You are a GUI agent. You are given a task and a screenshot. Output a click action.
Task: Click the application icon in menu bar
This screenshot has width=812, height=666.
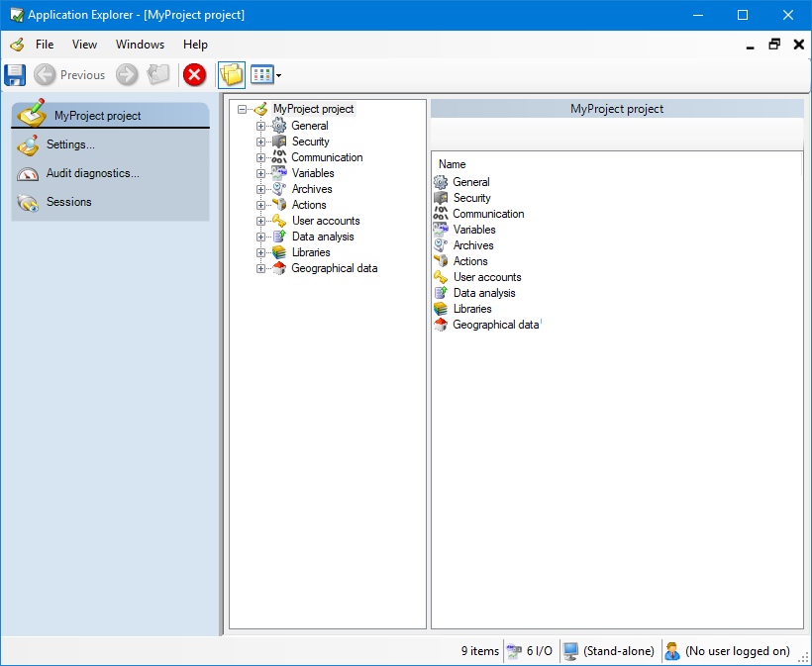(17, 45)
